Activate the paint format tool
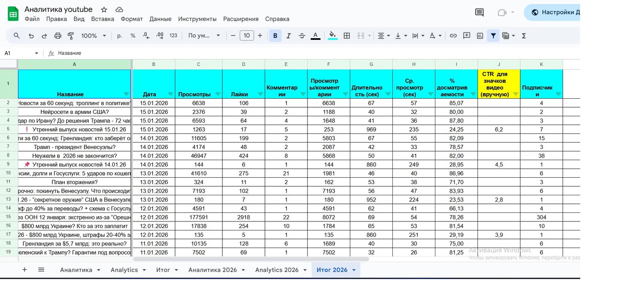 [71, 36]
